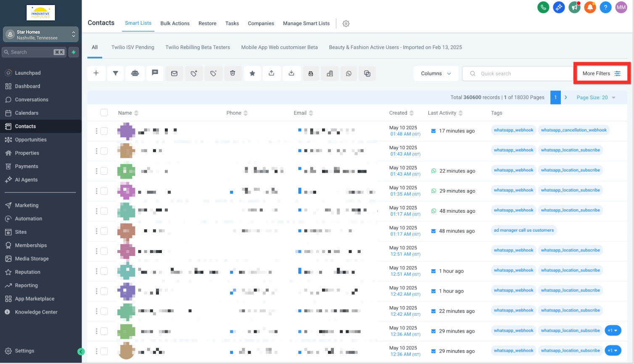Screen dimensions: 634x364
Task: Open the orange notifications bell
Action: coord(590,7)
